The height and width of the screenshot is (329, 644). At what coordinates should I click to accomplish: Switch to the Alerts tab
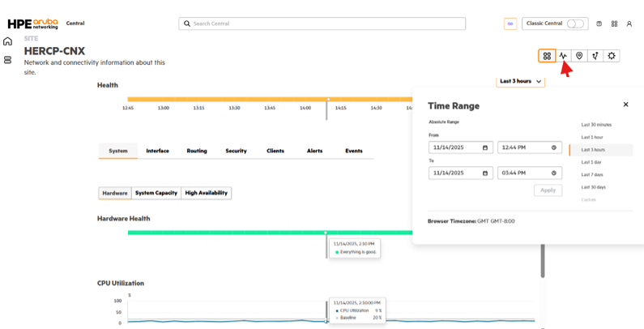click(x=314, y=151)
